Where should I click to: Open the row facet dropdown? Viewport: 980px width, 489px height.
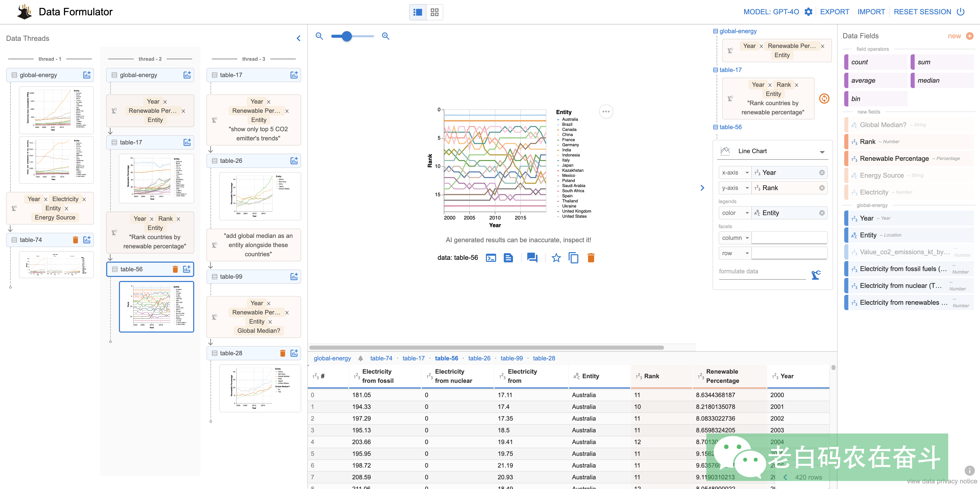735,253
